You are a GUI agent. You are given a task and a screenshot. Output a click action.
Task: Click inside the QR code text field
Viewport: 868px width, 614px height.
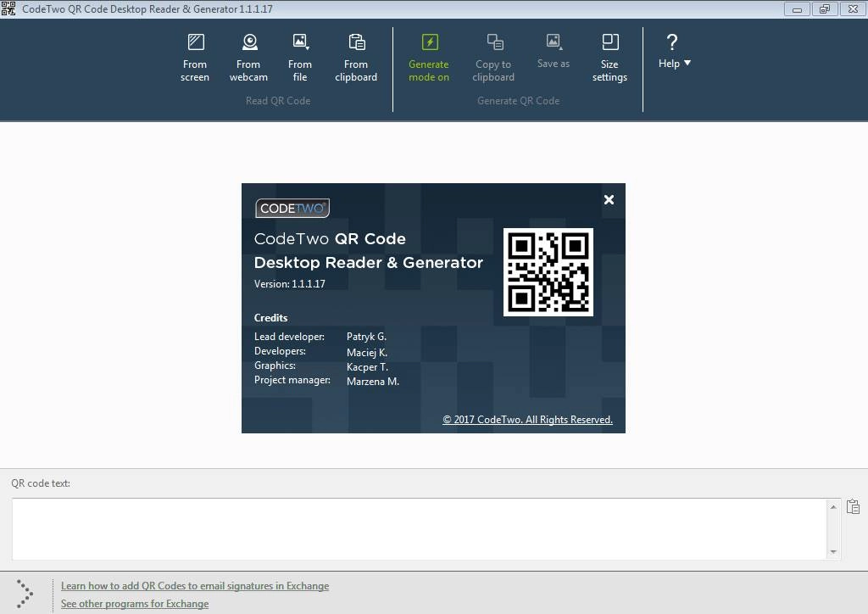pos(420,528)
